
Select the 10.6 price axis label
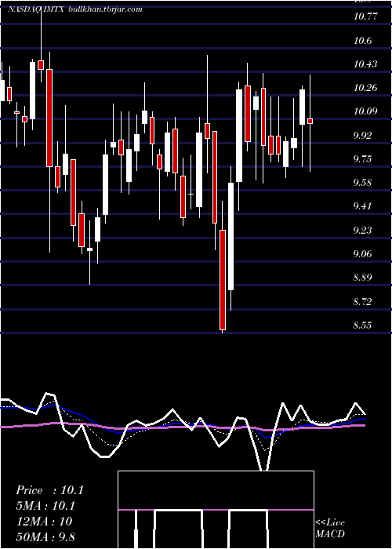tap(362, 41)
